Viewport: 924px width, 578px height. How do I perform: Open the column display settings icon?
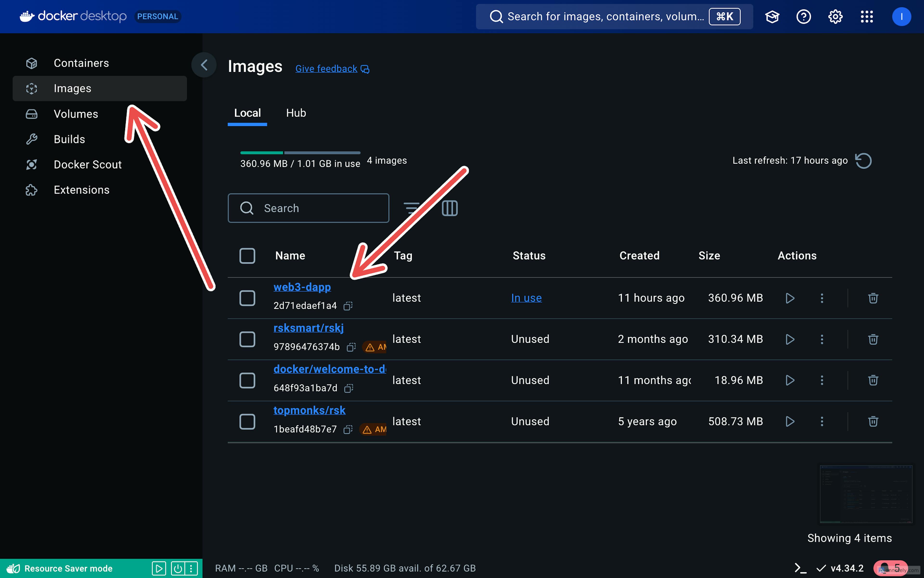[x=450, y=208]
